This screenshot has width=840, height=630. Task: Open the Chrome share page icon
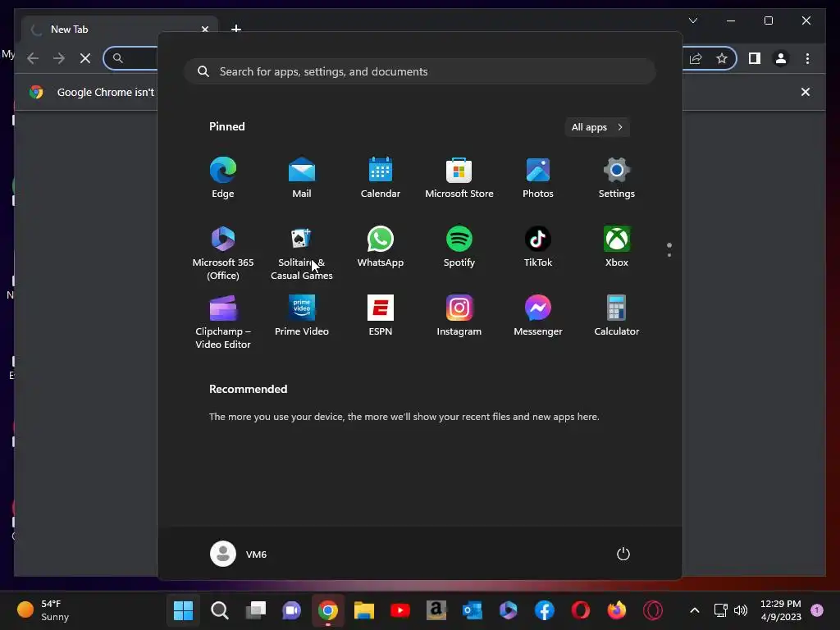(x=696, y=58)
